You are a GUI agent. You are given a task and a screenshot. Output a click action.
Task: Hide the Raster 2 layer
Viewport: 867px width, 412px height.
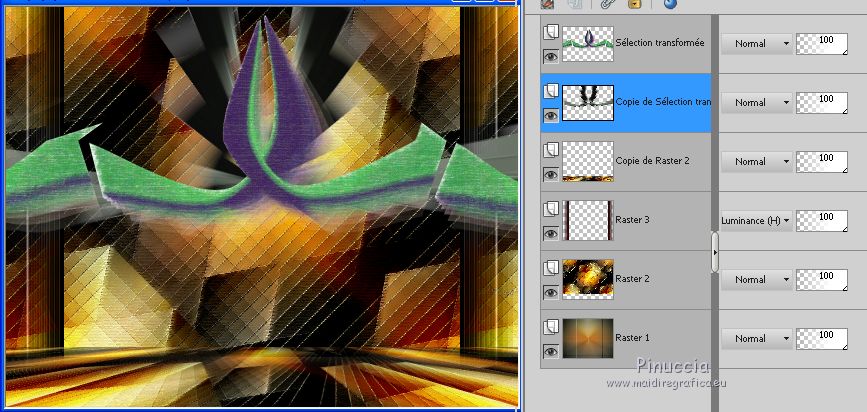(551, 293)
